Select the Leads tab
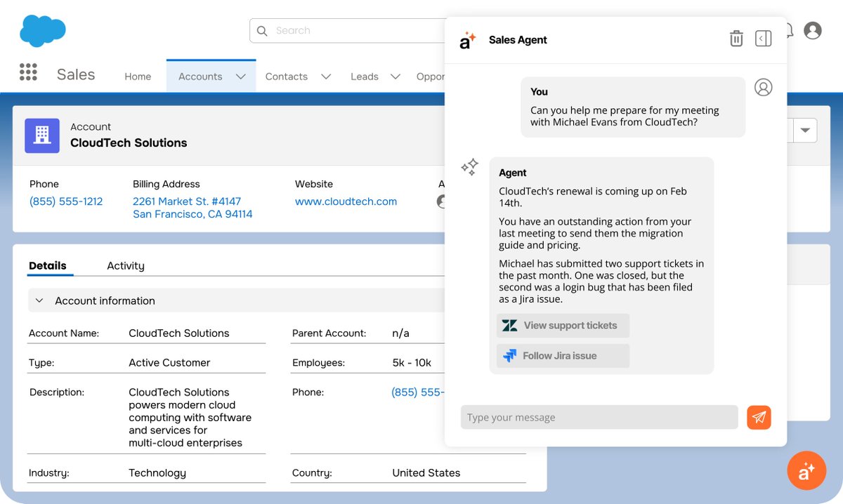Image resolution: width=843 pixels, height=504 pixels. (365, 77)
